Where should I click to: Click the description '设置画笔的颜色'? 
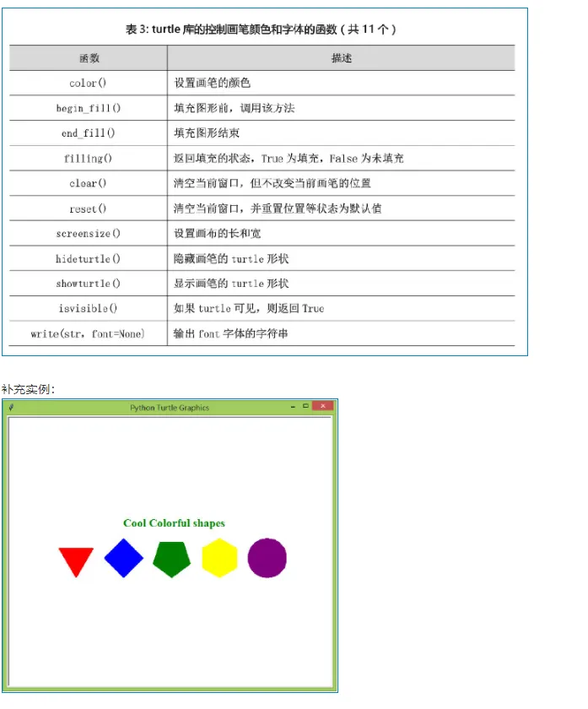click(x=212, y=83)
